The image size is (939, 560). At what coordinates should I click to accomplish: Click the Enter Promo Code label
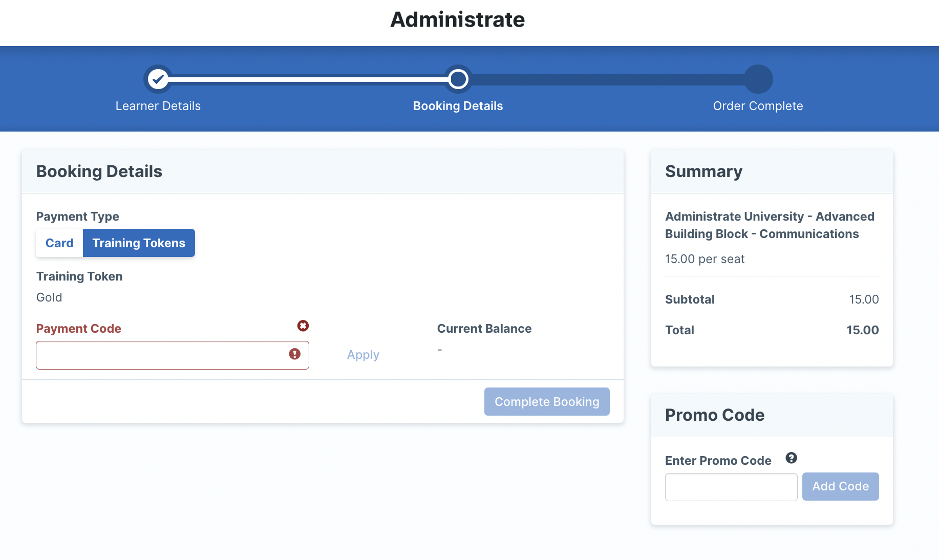(718, 461)
